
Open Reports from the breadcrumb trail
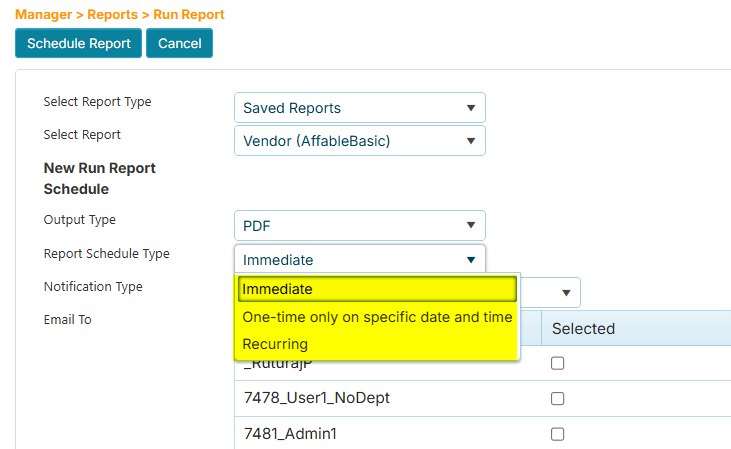point(114,15)
